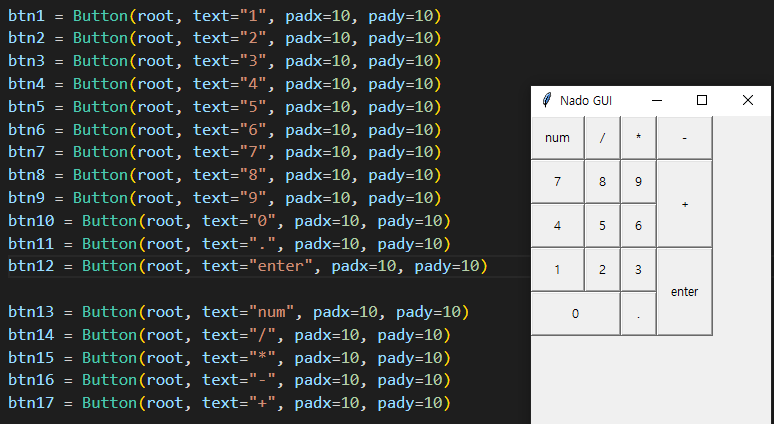Click the 8 keypad button

pyautogui.click(x=602, y=182)
